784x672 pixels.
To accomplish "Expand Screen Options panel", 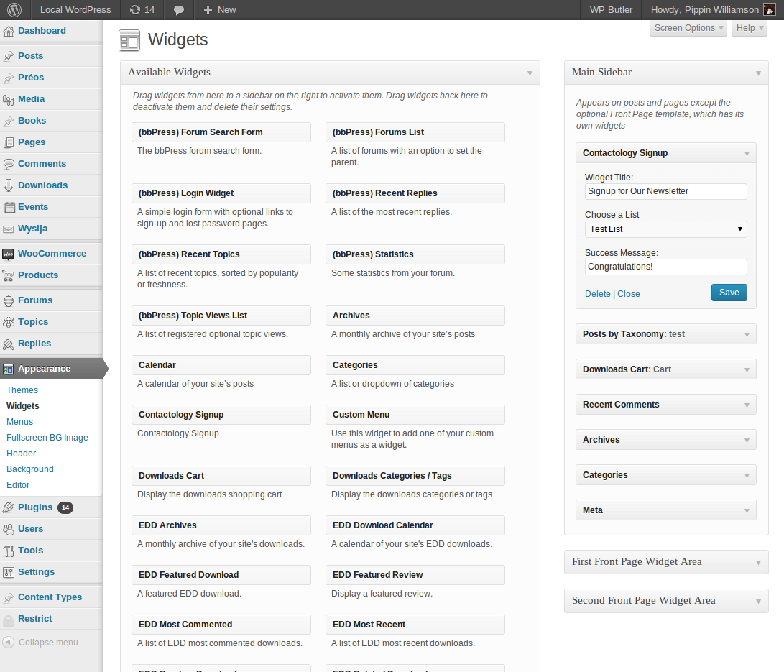I will pos(688,28).
